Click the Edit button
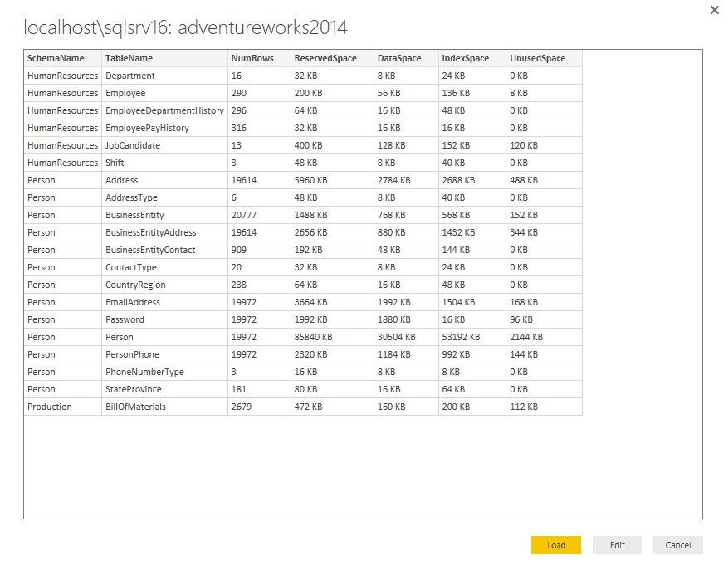 [x=617, y=545]
